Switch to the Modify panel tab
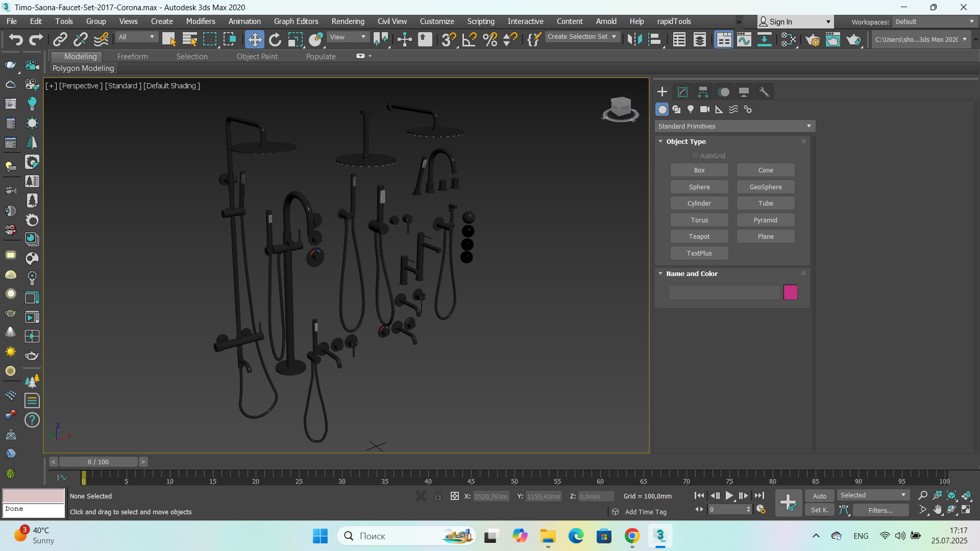The image size is (980, 551). pos(682,92)
